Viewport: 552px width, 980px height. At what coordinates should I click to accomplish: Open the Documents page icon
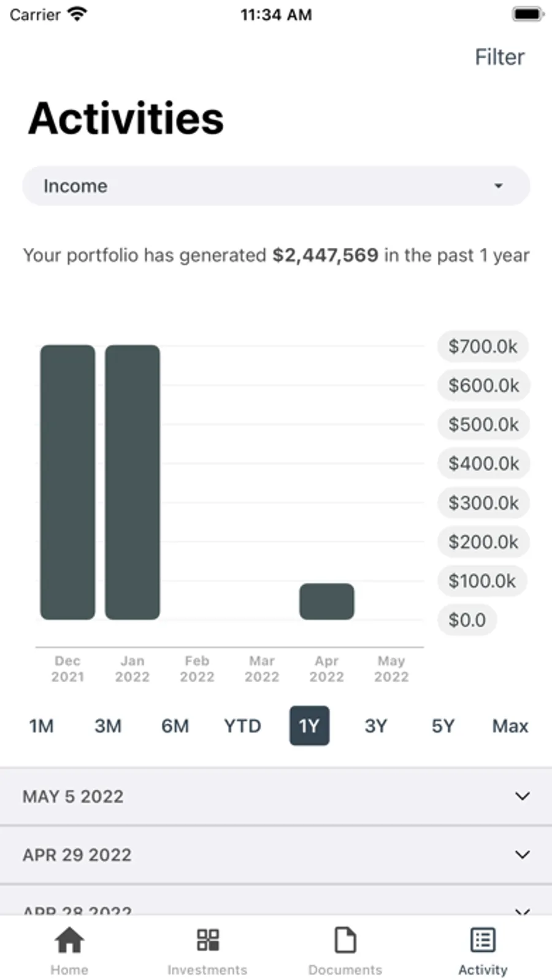point(345,940)
